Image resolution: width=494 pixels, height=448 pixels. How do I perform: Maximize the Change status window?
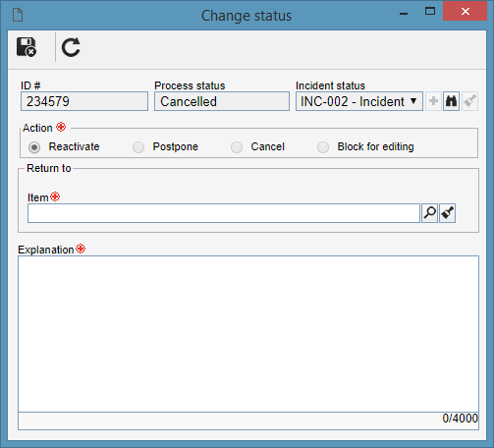[x=430, y=12]
